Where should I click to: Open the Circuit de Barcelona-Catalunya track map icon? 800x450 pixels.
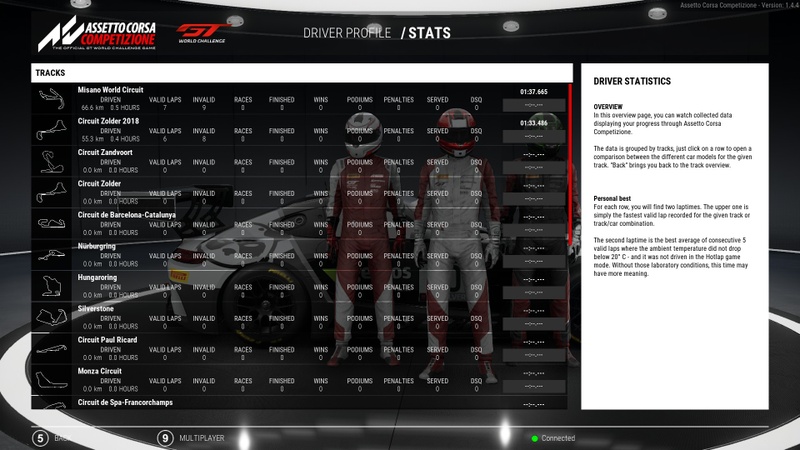52,223
